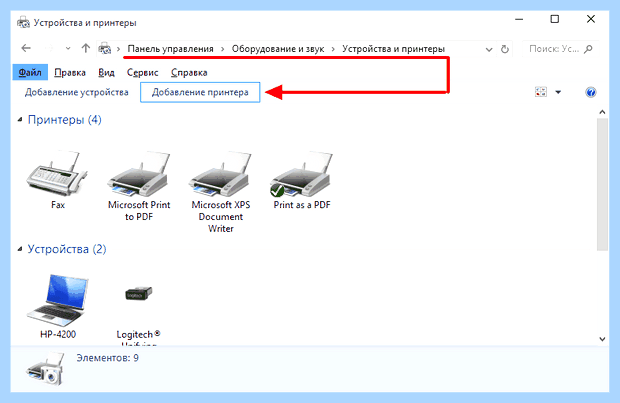Click the change view icon
Screen dimensions: 620x403
[541, 92]
